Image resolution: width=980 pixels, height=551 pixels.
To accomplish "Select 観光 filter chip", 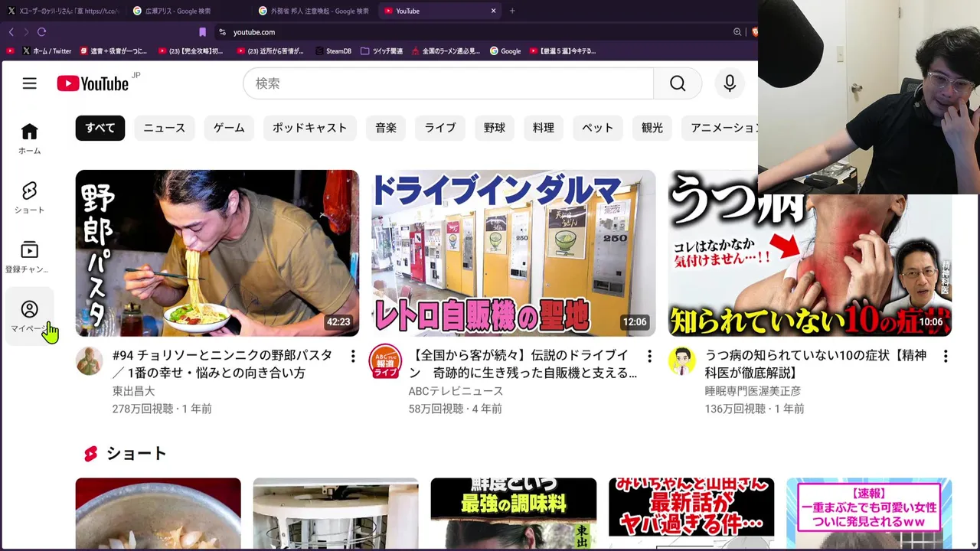I will [652, 128].
